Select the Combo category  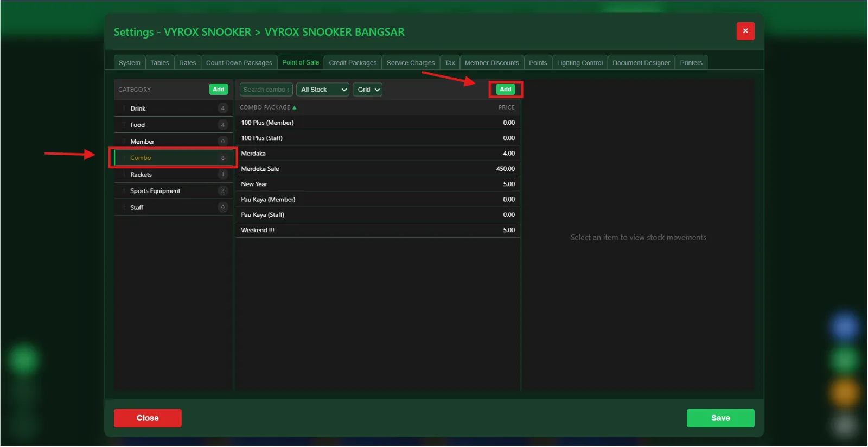point(174,158)
